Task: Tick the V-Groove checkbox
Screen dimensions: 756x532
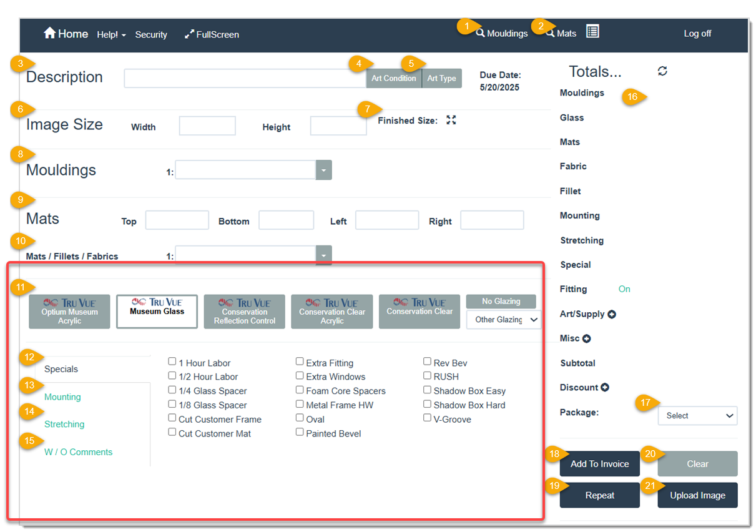Action: tap(427, 418)
